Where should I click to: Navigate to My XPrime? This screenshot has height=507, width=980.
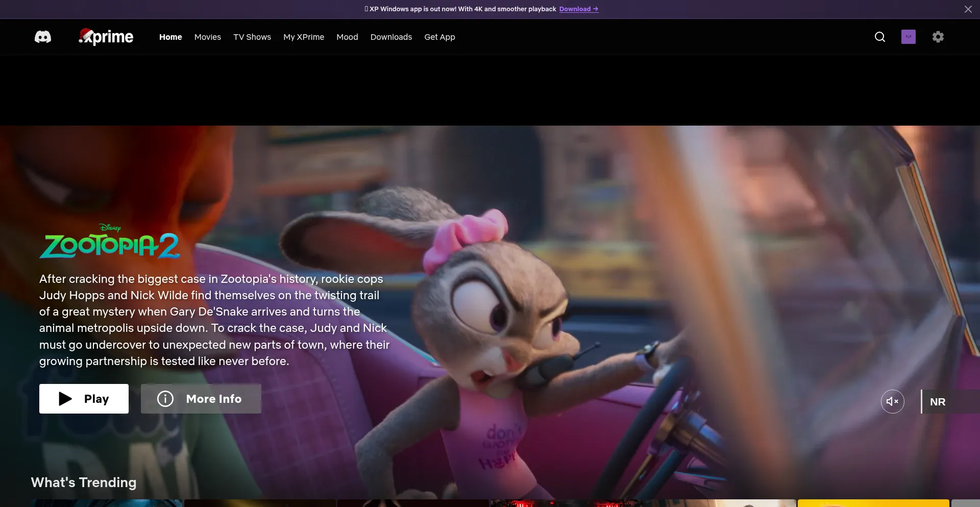(x=304, y=37)
